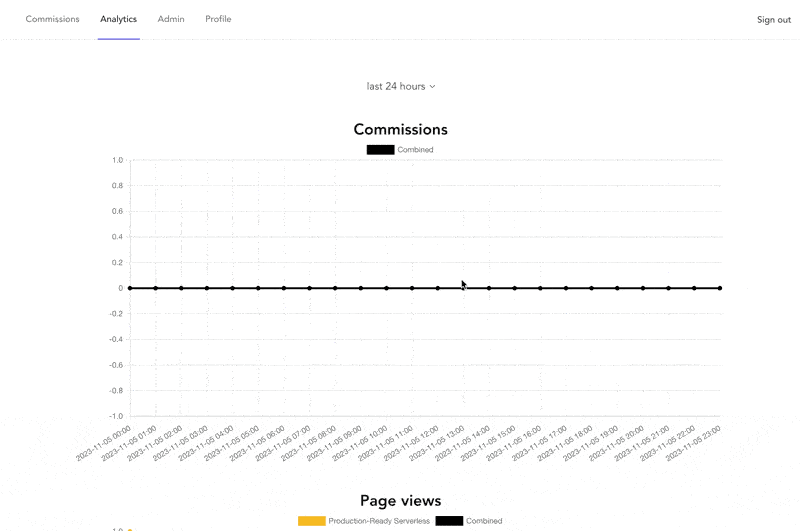Expand the 'last 24 hours' time range dropdown

click(400, 86)
